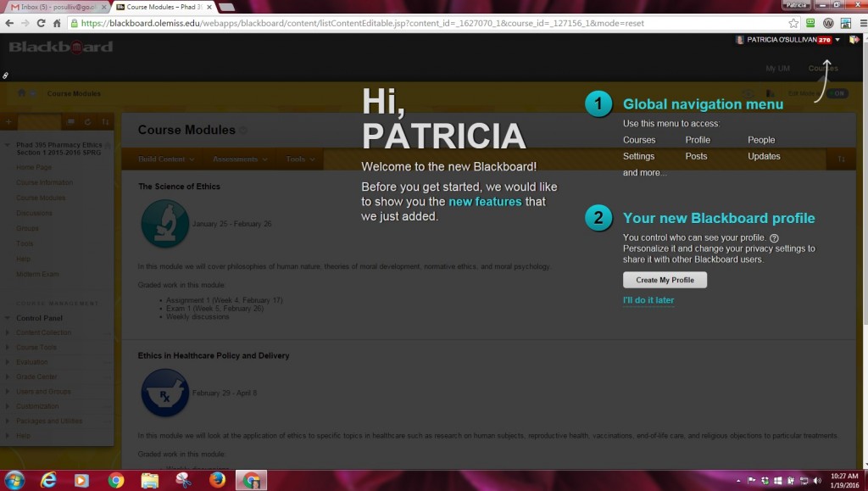Open Groups in the course menu
The width and height of the screenshot is (868, 491).
click(27, 228)
